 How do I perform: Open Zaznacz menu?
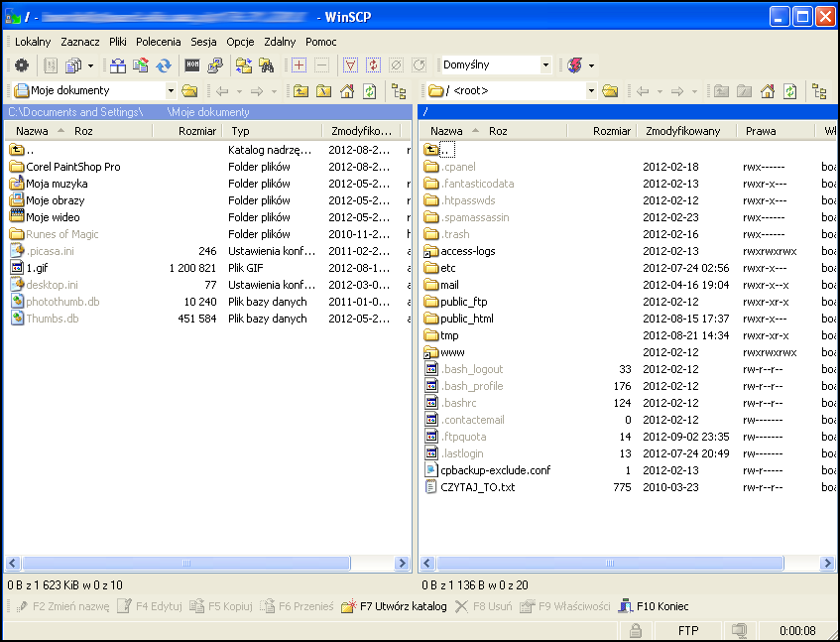(x=79, y=42)
